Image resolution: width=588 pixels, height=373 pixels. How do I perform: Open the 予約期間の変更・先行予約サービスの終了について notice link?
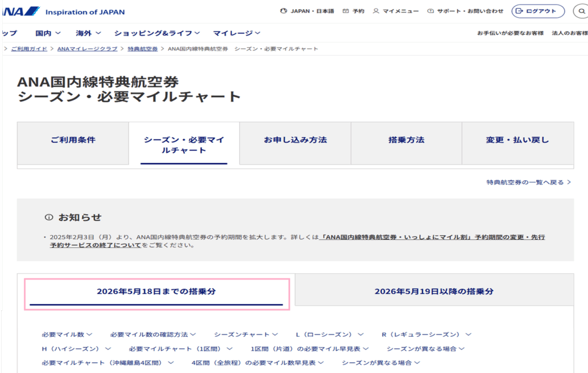(x=297, y=241)
